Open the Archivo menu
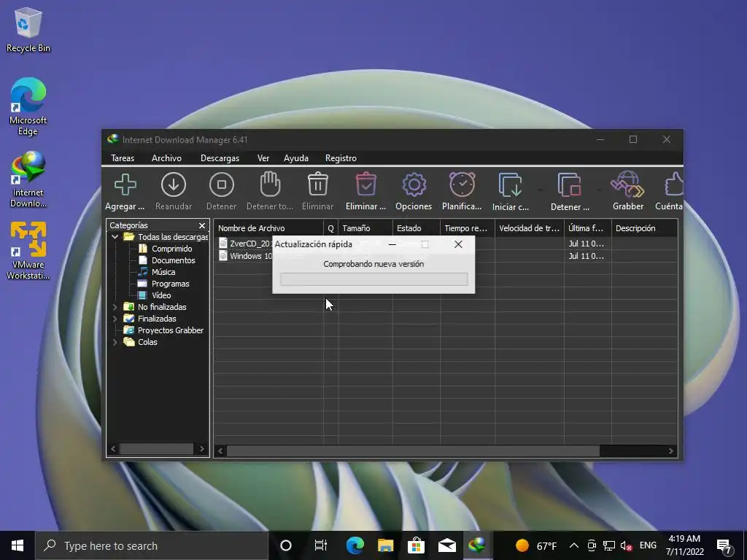This screenshot has width=747, height=560. tap(166, 158)
